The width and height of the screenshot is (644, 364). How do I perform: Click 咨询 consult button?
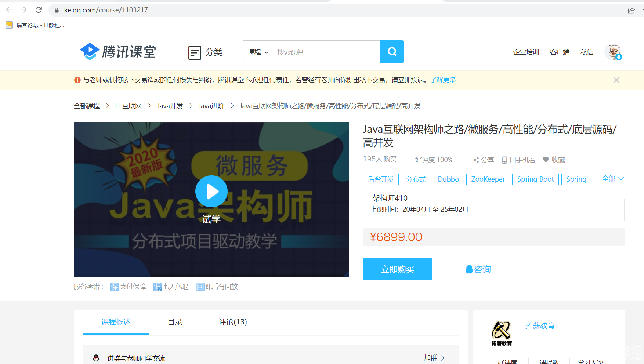(x=477, y=269)
